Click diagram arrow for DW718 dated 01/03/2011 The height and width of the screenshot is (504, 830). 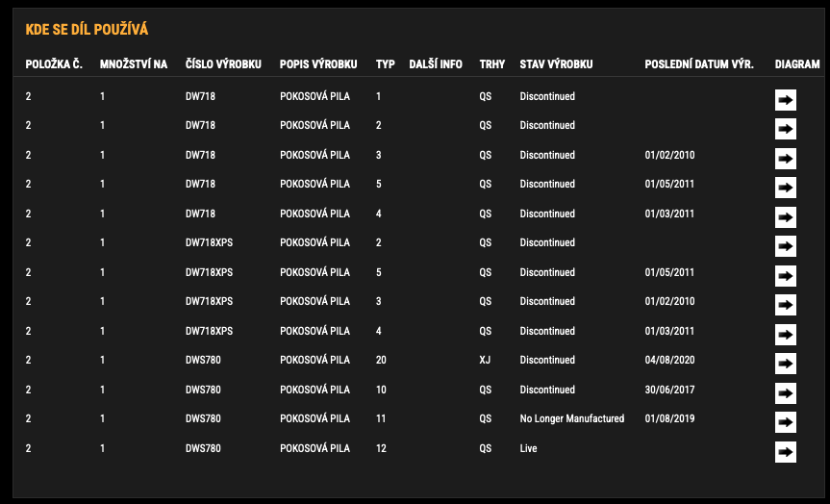786,217
